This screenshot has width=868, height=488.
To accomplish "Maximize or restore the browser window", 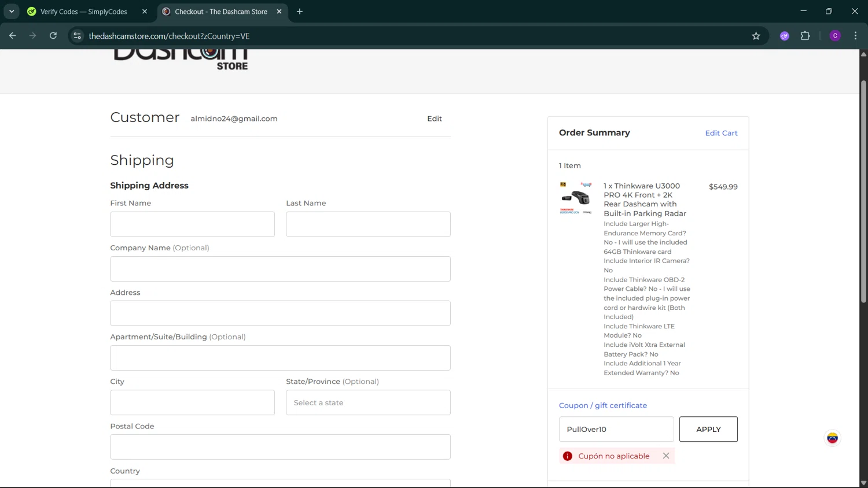I will pos(829,12).
